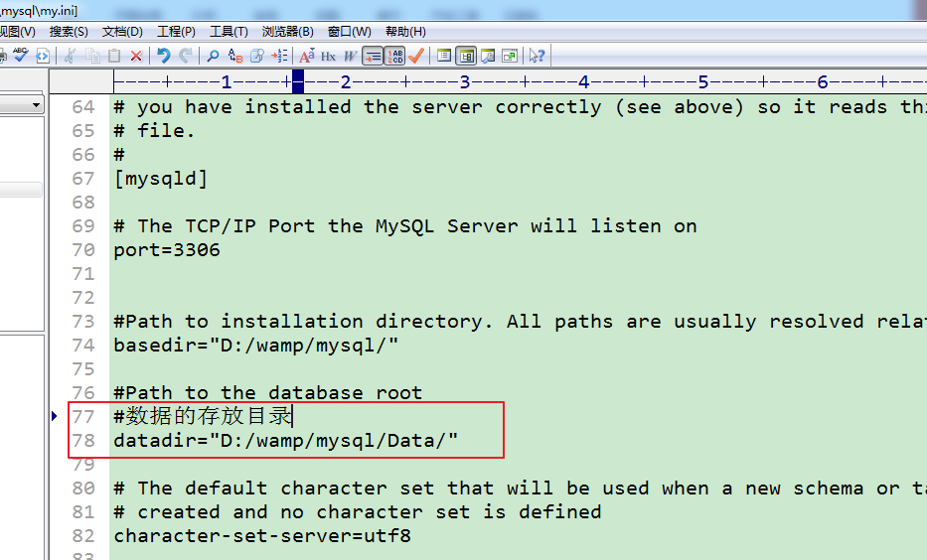Open the 搜索(S) menu

69,32
